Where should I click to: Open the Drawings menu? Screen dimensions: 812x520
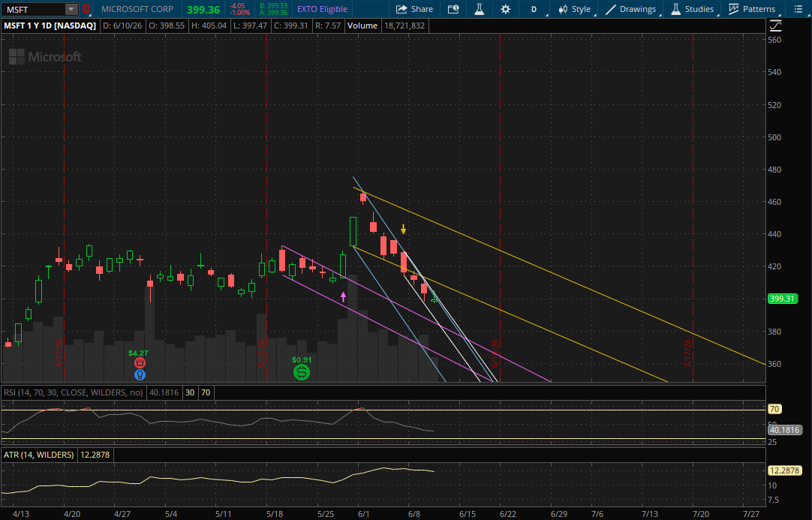tap(630, 9)
